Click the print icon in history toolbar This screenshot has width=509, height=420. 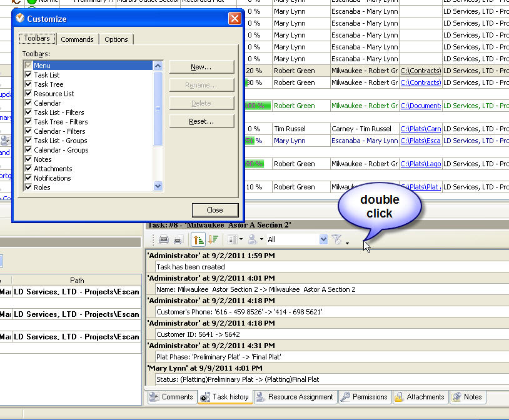[x=163, y=239]
